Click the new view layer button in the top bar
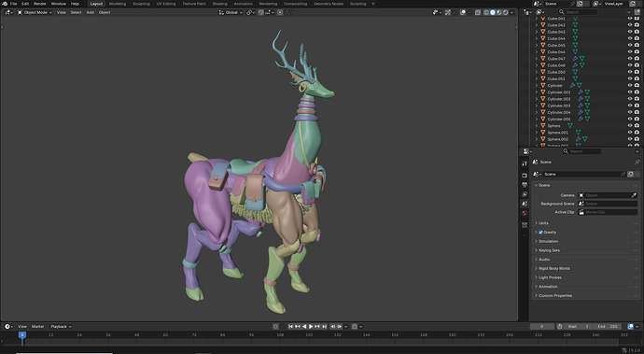Viewport: 644px width, 354px height. [633, 4]
